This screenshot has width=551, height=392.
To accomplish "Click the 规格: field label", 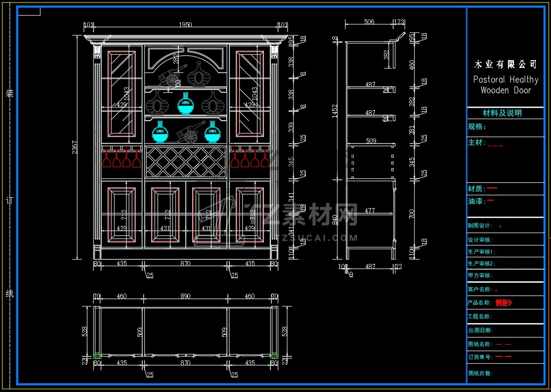I will [x=476, y=127].
